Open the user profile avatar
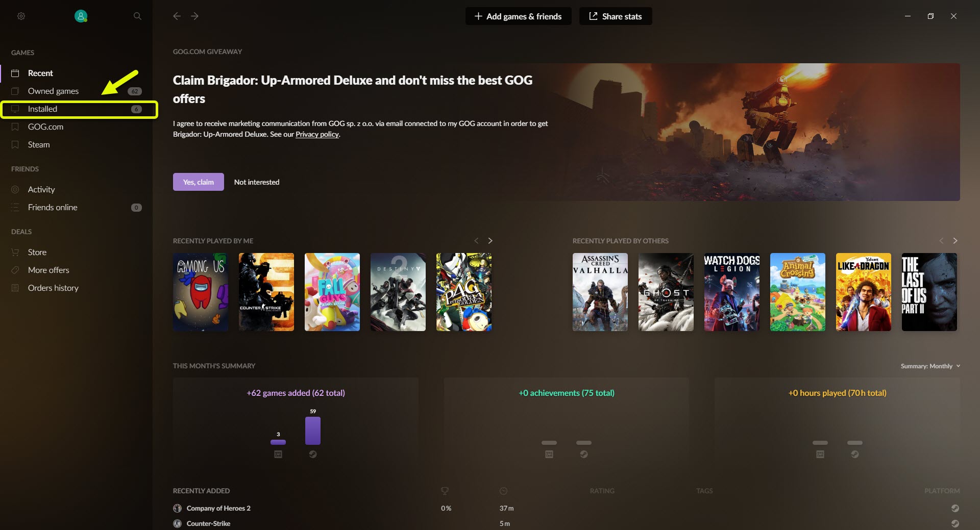 (81, 16)
